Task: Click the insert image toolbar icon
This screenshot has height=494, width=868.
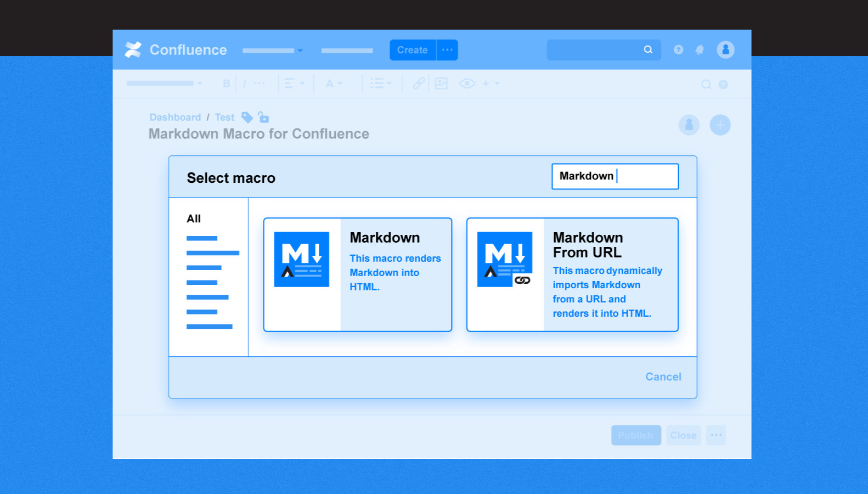Action: coord(441,83)
